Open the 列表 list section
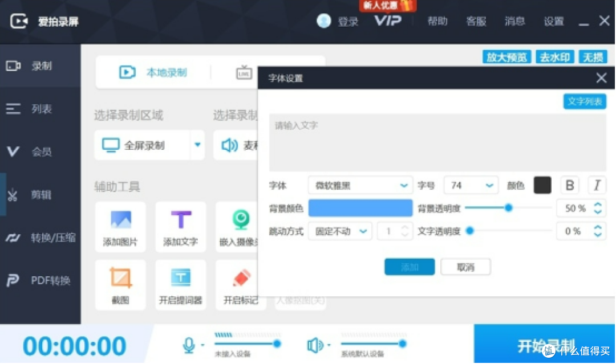The width and height of the screenshot is (616, 364). coord(40,109)
